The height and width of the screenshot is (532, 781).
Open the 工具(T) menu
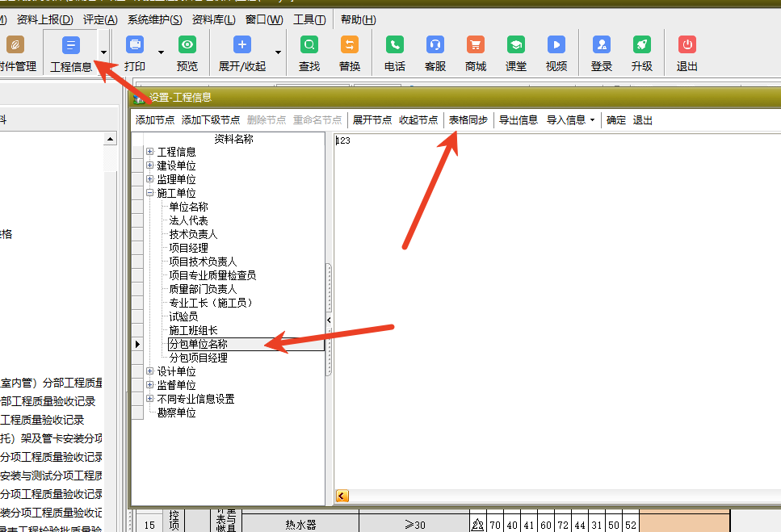[x=309, y=20]
